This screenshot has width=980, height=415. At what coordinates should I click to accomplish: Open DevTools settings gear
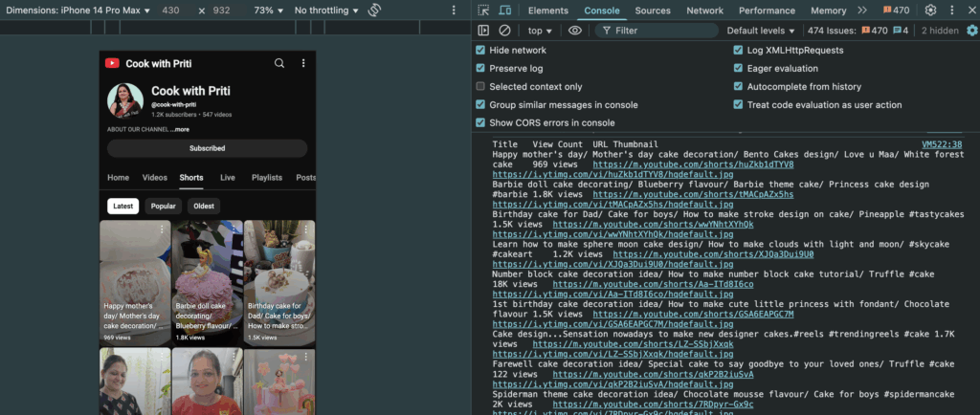(x=930, y=10)
